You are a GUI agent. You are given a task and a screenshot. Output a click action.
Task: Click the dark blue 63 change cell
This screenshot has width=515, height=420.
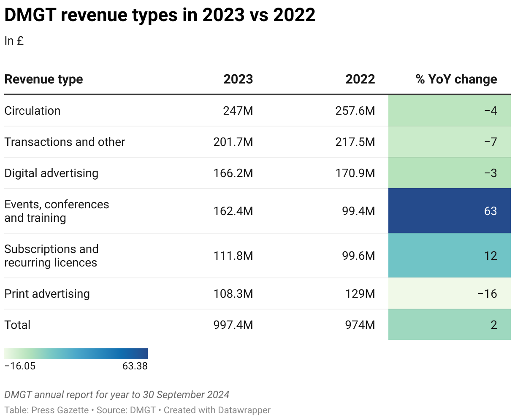point(449,211)
